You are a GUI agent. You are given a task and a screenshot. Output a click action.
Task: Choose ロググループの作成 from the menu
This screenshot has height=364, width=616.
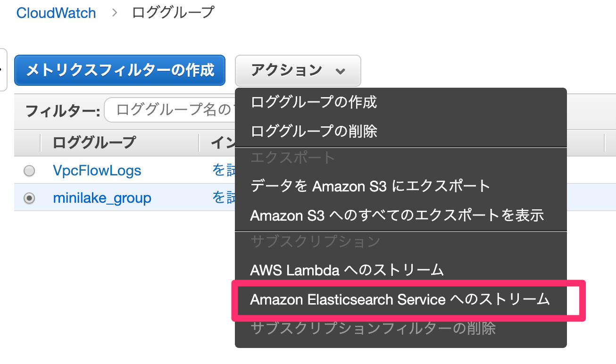click(314, 102)
